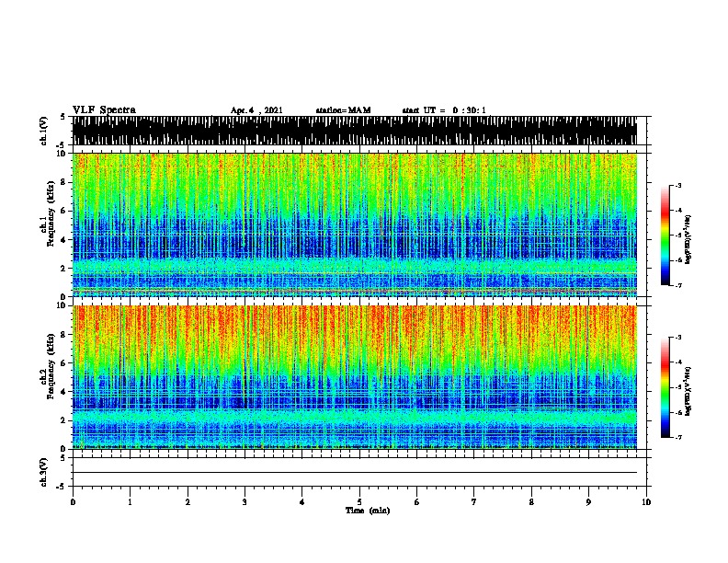Click the time axis tick label "1"

tap(130, 502)
